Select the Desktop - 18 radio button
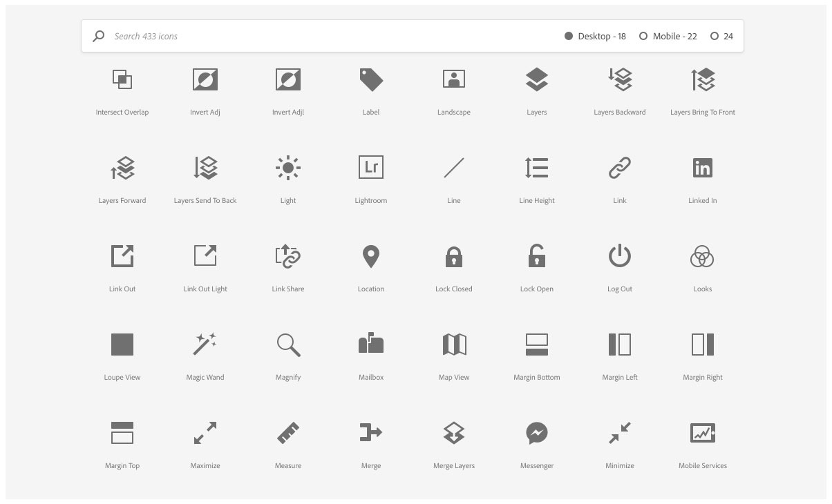This screenshot has width=832, height=504. (569, 35)
